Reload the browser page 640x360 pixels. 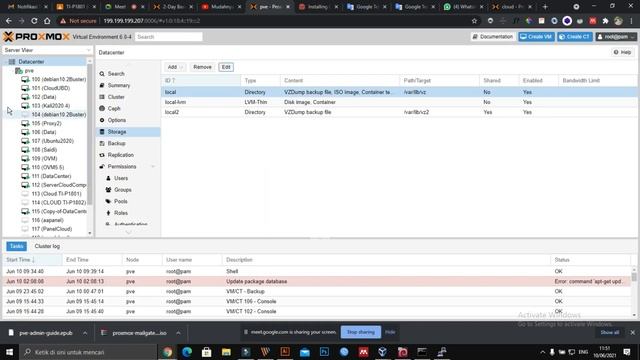pos(34,21)
